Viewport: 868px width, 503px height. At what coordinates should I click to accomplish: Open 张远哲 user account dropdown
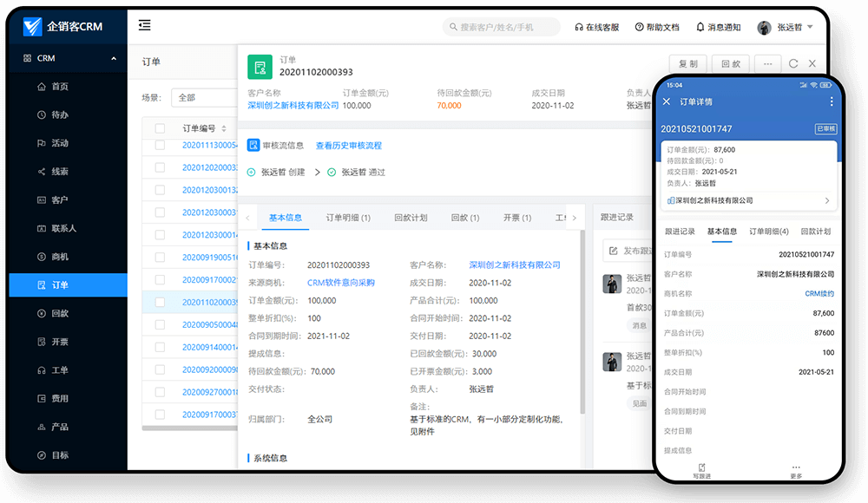786,27
